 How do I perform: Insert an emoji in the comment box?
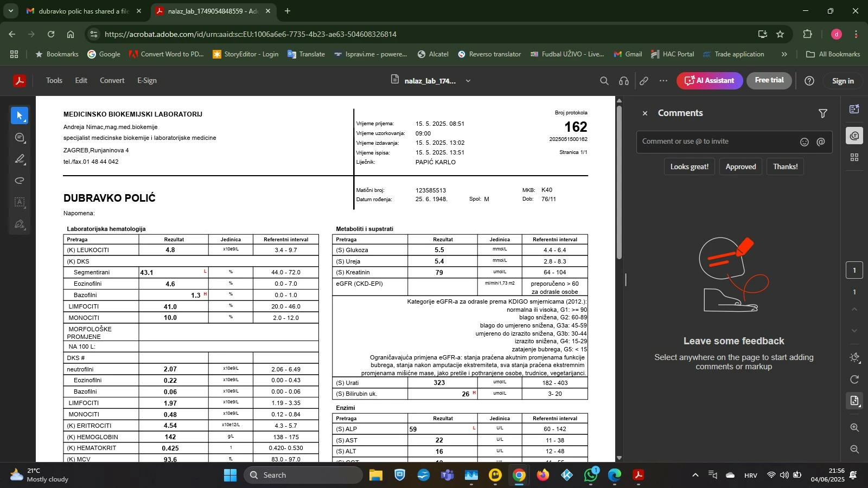(805, 142)
